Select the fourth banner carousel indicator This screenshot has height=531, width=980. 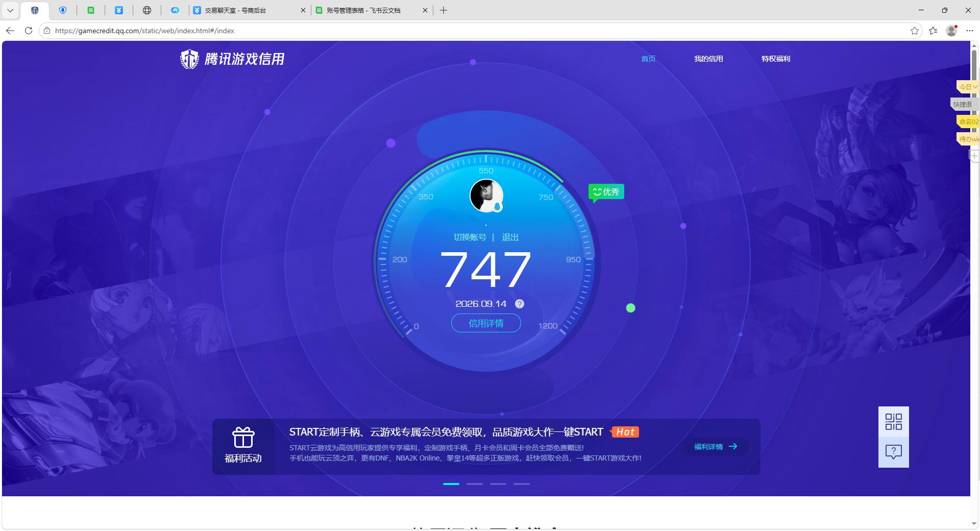tap(522, 484)
